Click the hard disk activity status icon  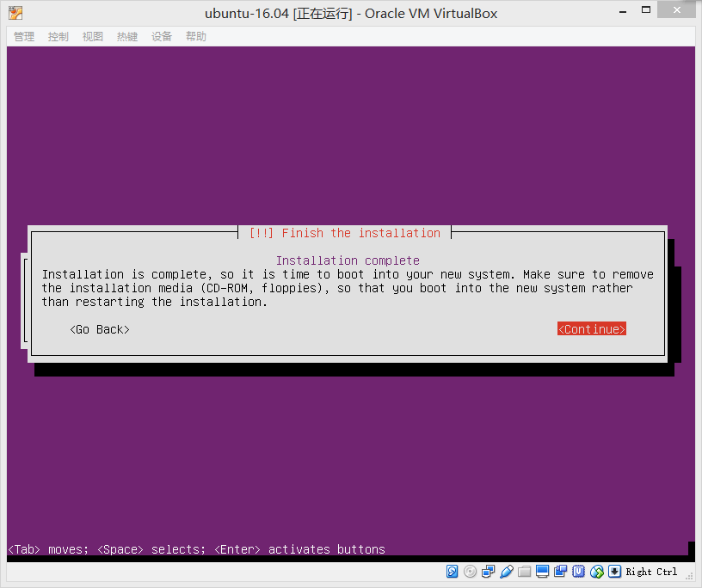(x=452, y=572)
